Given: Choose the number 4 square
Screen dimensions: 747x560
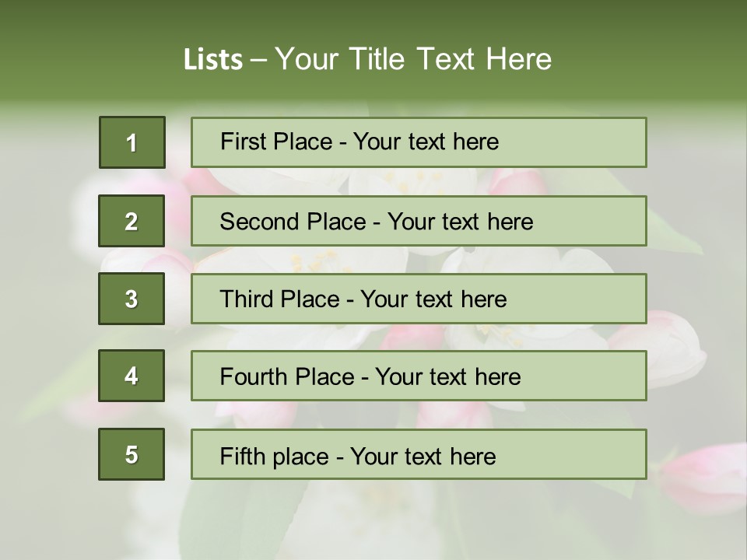Looking at the screenshot, I should tap(132, 376).
